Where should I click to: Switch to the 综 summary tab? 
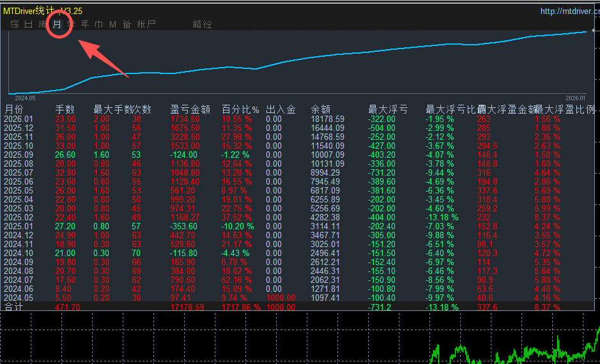point(15,25)
